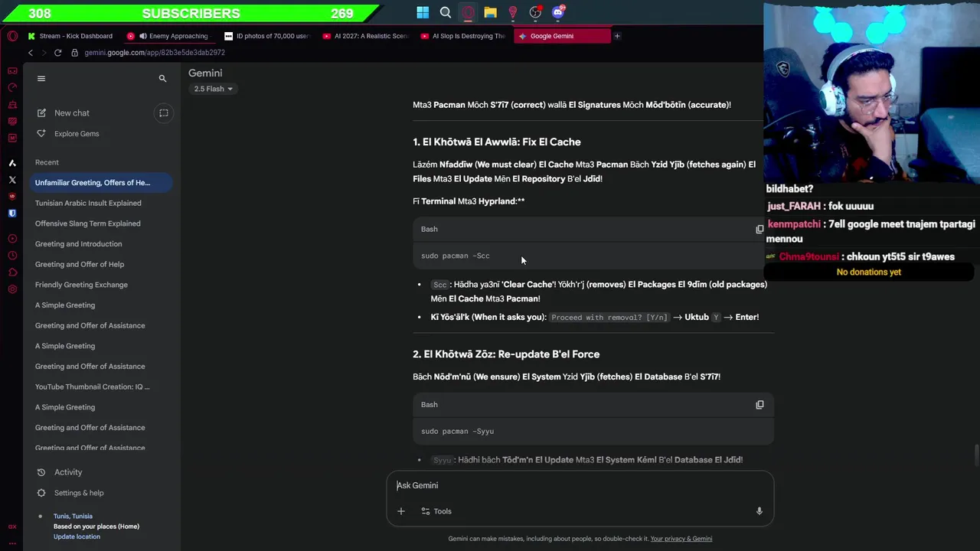
Task: Open Activity in the sidebar
Action: pyautogui.click(x=68, y=472)
